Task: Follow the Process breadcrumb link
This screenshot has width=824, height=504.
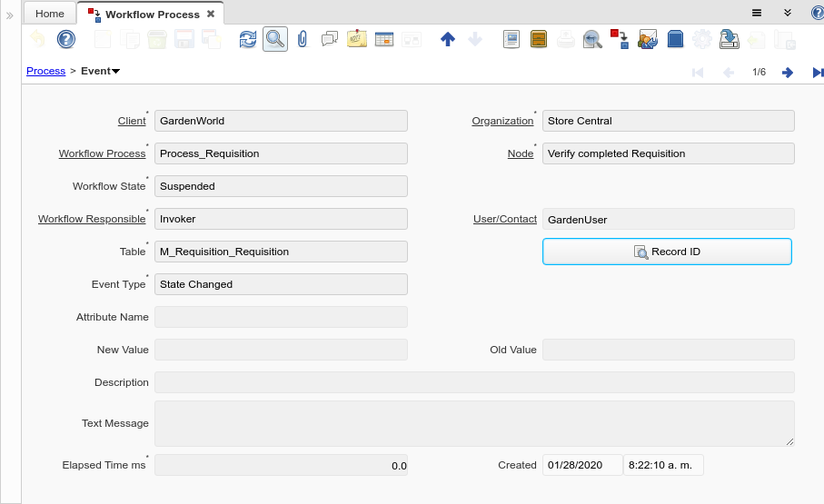Action: click(x=45, y=71)
